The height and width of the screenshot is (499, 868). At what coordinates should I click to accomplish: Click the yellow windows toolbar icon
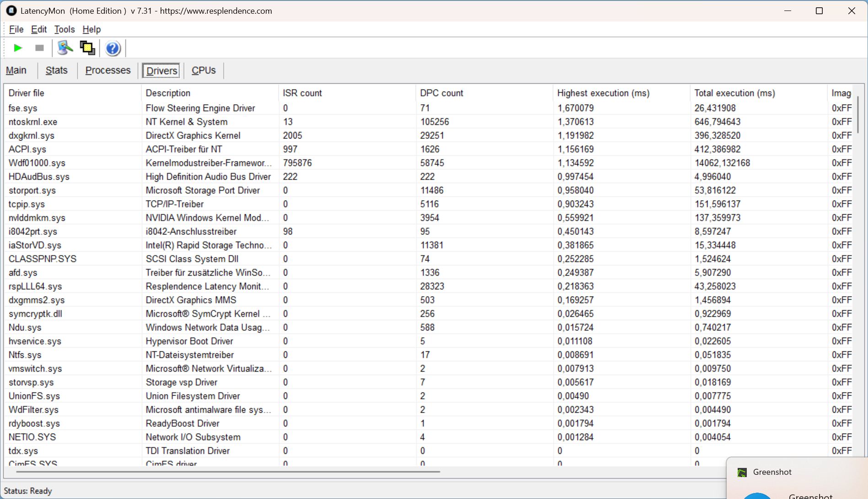(x=87, y=48)
